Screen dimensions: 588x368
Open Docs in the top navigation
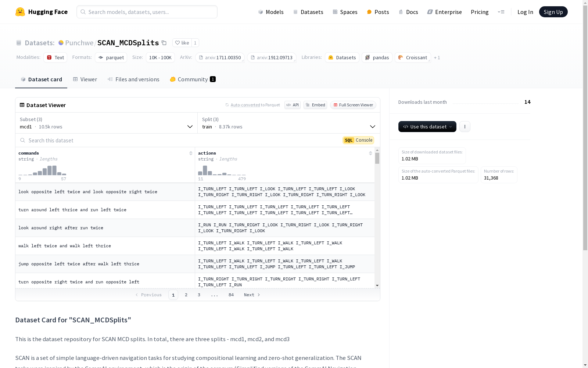click(x=408, y=12)
